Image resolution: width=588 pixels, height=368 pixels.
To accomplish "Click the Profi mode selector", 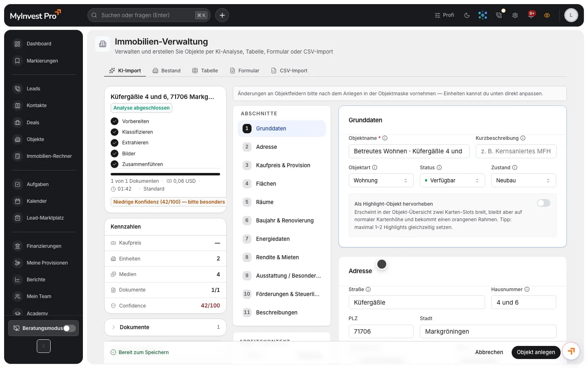I will pyautogui.click(x=444, y=15).
